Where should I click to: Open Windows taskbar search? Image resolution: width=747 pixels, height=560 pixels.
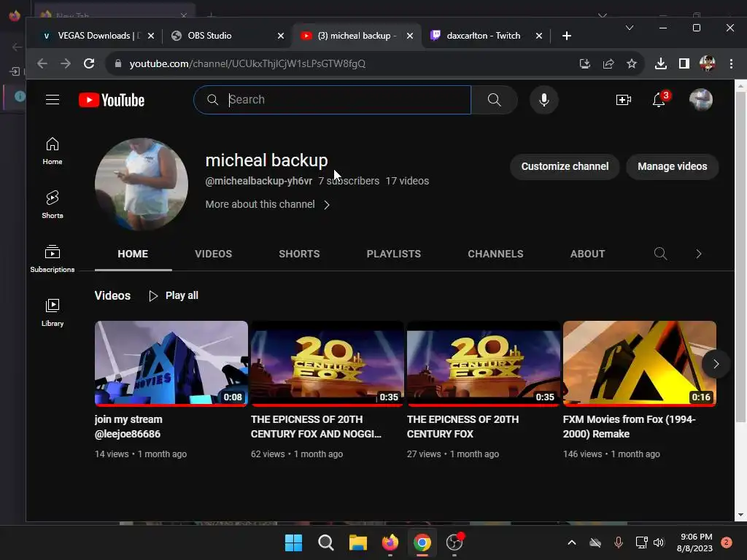(x=326, y=542)
